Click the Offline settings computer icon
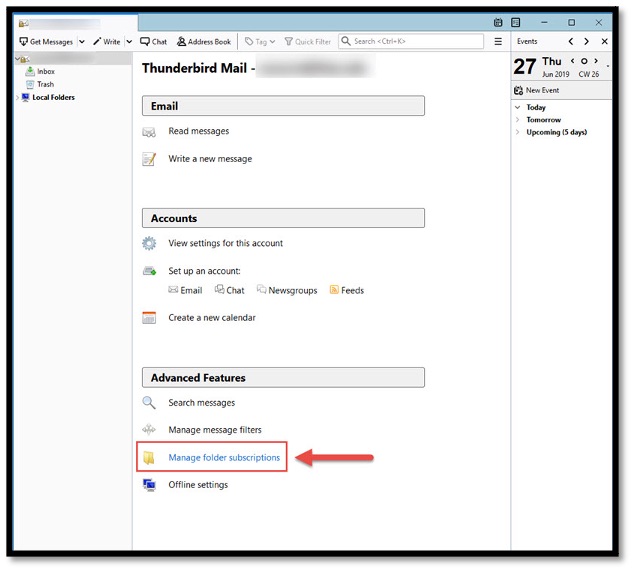 pyautogui.click(x=149, y=485)
